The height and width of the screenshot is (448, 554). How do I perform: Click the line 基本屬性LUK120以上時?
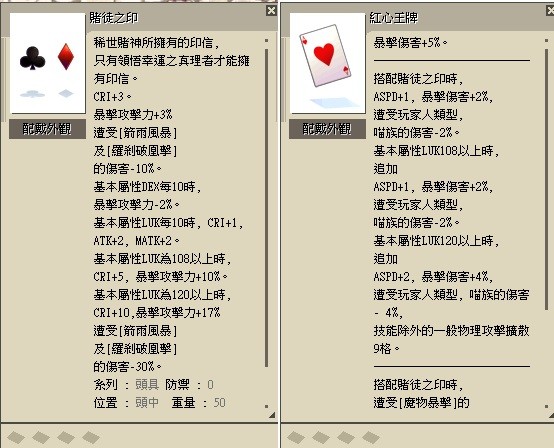[x=436, y=241]
